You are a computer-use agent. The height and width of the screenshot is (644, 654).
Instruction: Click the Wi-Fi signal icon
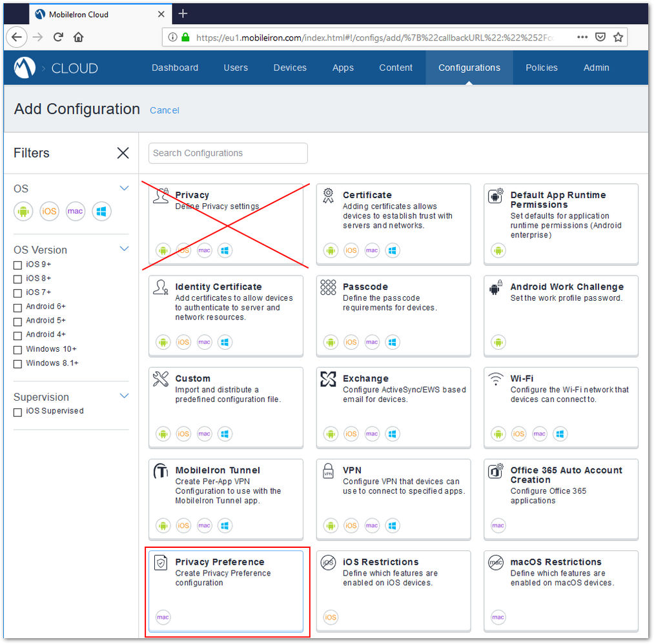(x=496, y=379)
